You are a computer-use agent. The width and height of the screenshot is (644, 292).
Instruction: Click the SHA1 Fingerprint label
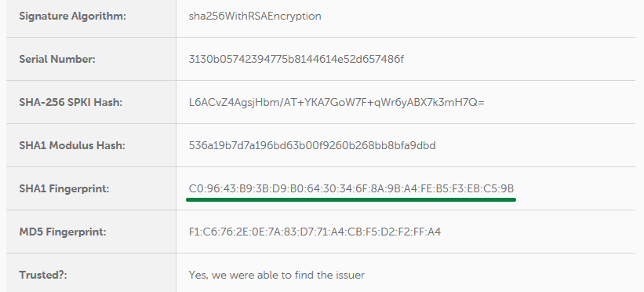pos(64,188)
